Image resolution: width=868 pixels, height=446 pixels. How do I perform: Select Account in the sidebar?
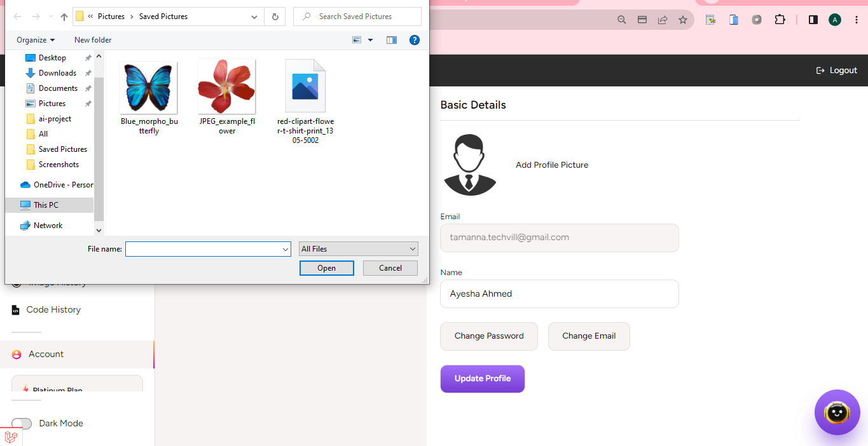(x=46, y=355)
